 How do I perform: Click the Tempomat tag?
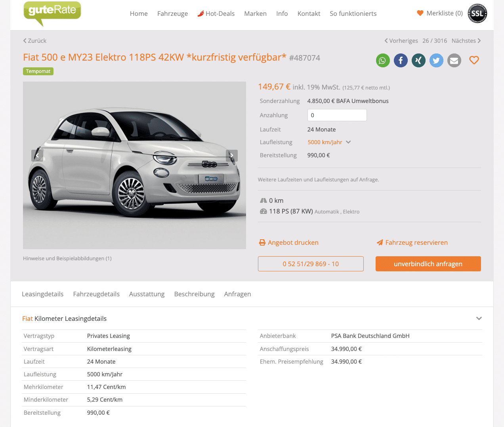click(38, 71)
